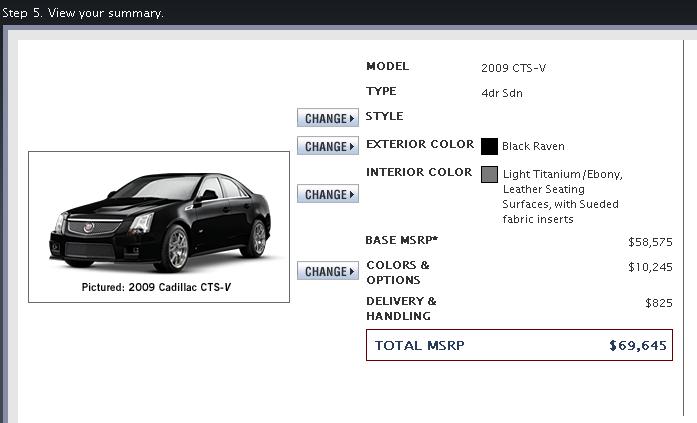Click the base MSRP amount $58,575
Image resolution: width=697 pixels, height=423 pixels.
[x=650, y=242]
